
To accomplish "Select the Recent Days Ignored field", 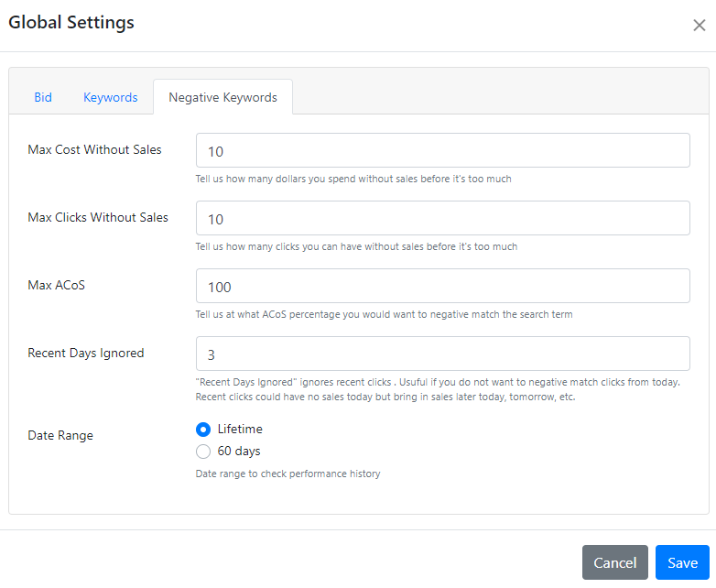I will pos(442,354).
